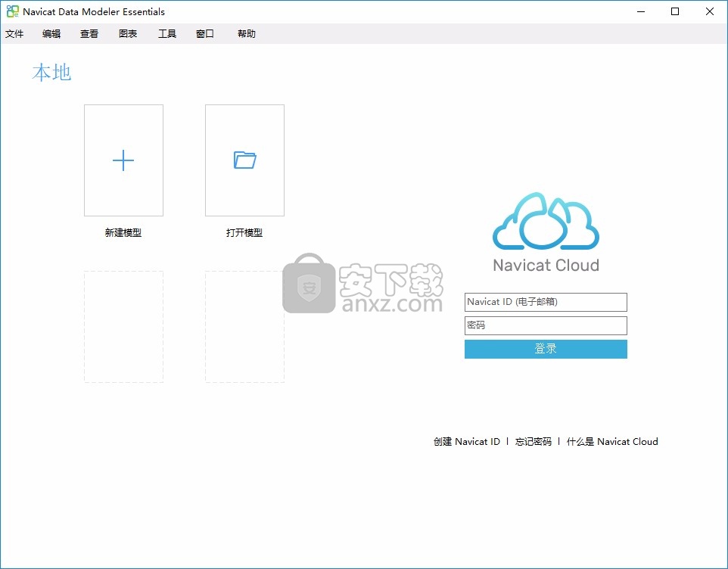Focus the Navicat ID email field

click(546, 302)
